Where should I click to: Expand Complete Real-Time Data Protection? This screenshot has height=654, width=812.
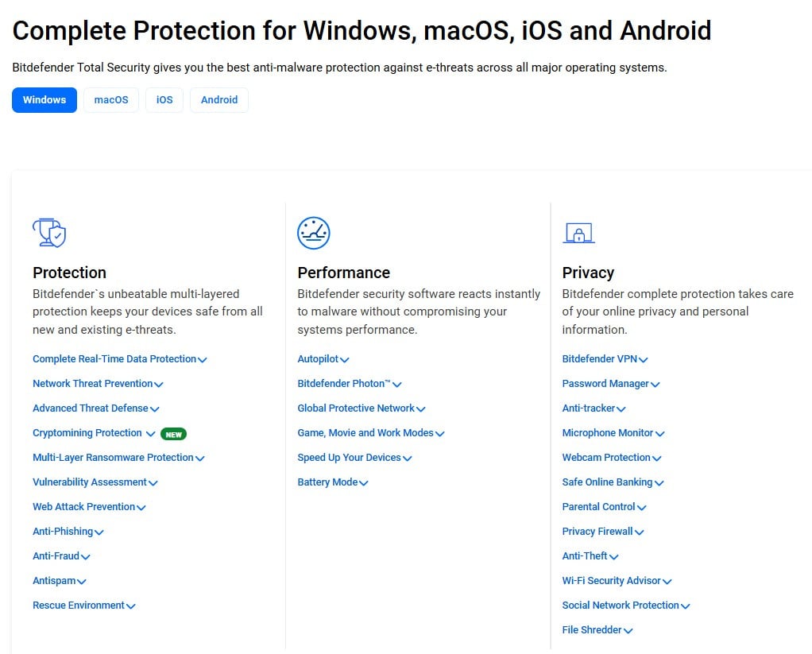[119, 359]
